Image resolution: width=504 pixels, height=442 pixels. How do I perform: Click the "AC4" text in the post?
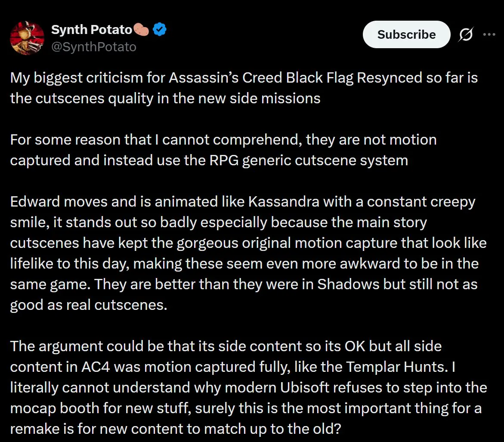pos(96,367)
